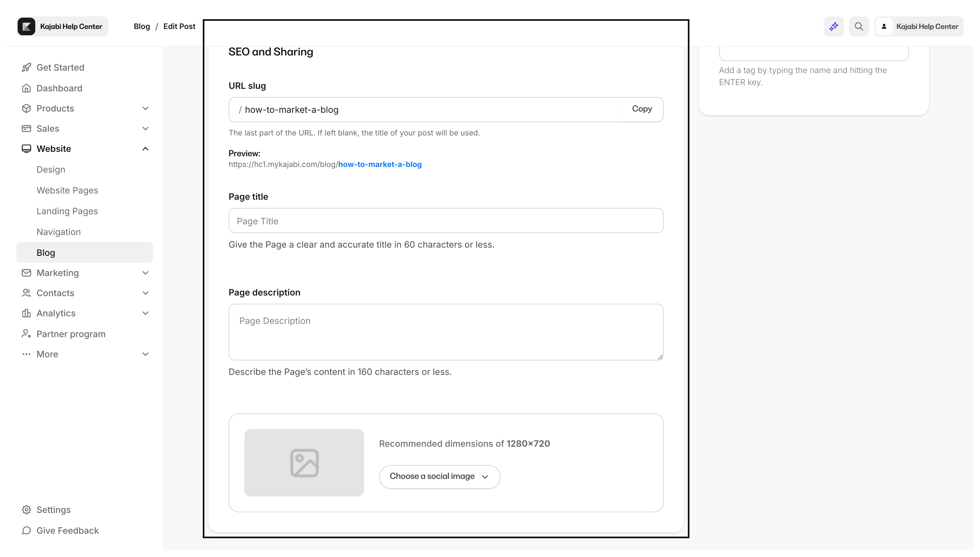Open the search icon in the top bar
The width and height of the screenshot is (980, 557).
pos(858,26)
